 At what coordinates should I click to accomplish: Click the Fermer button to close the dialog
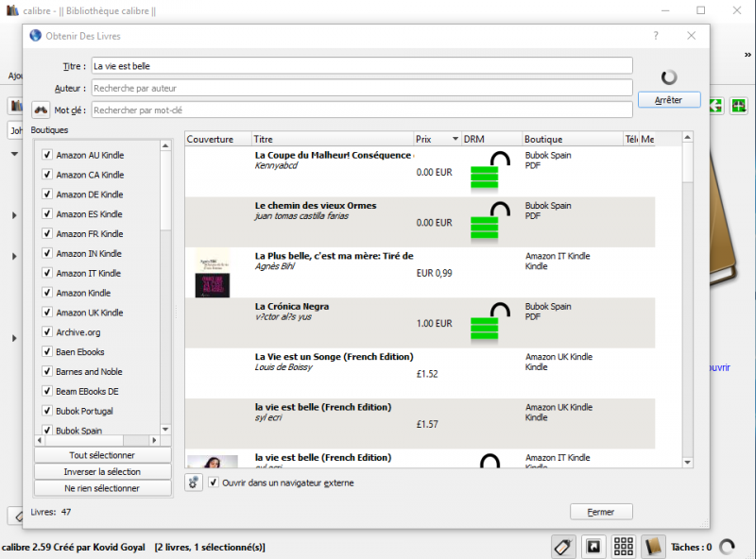pyautogui.click(x=601, y=512)
